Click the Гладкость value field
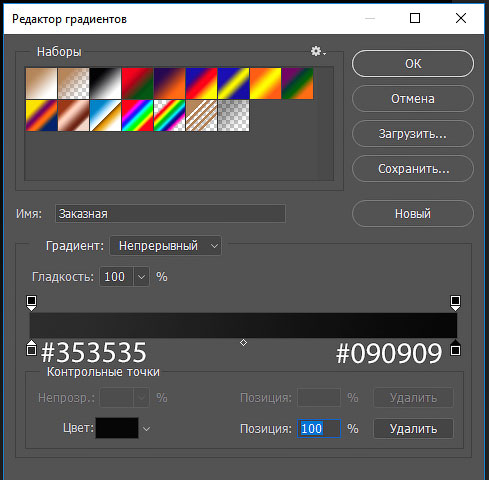The width and height of the screenshot is (489, 480). click(116, 277)
